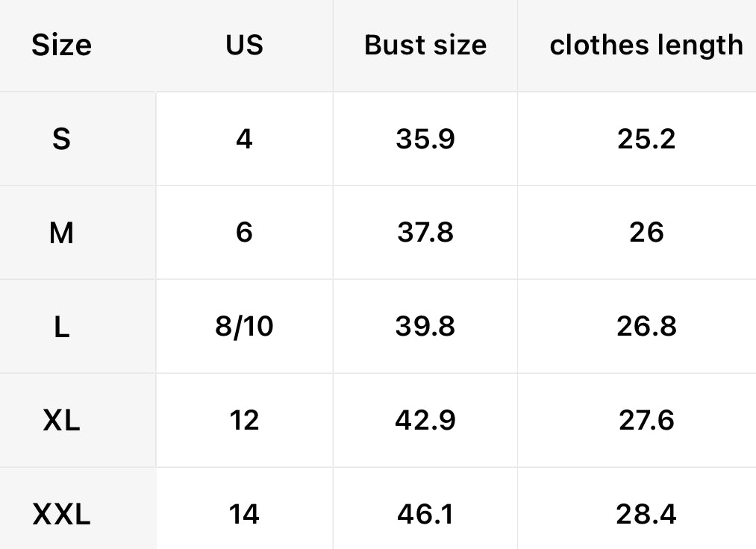Select the XXL size row label

coord(61,515)
